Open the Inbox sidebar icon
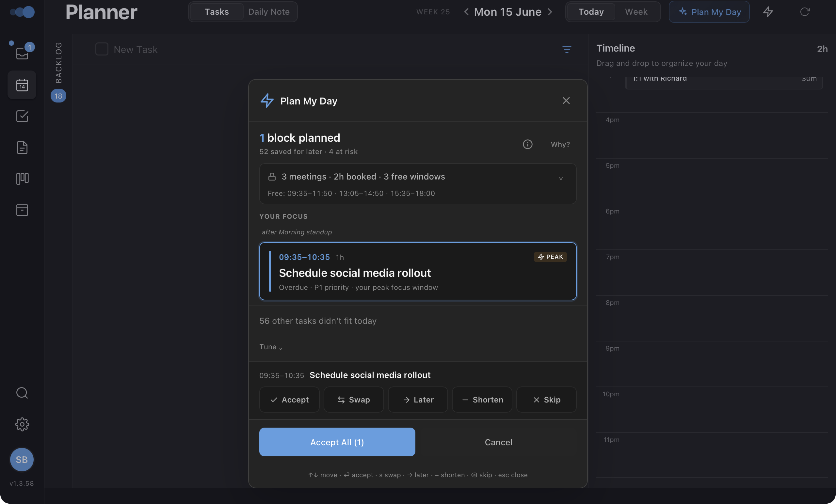 click(22, 53)
